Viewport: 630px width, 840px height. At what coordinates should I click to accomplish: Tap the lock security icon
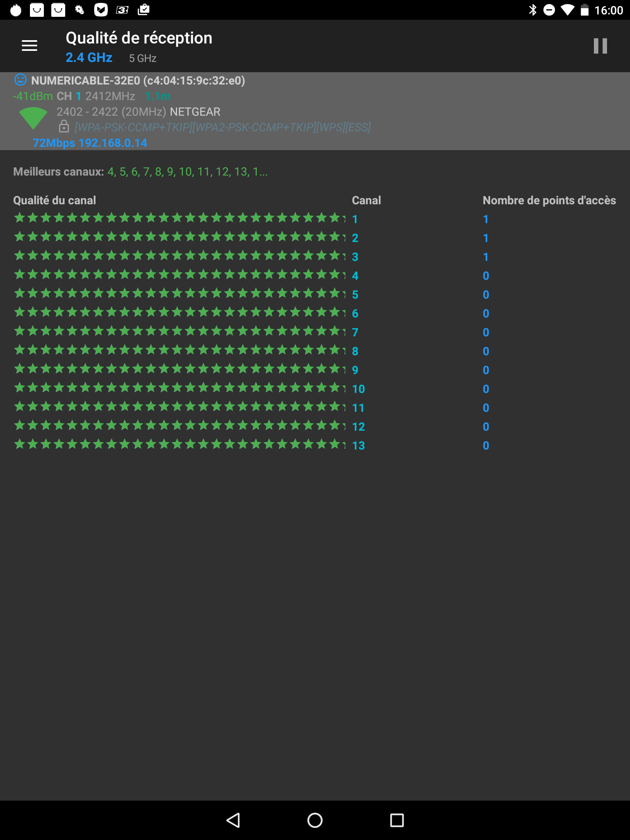tap(64, 126)
